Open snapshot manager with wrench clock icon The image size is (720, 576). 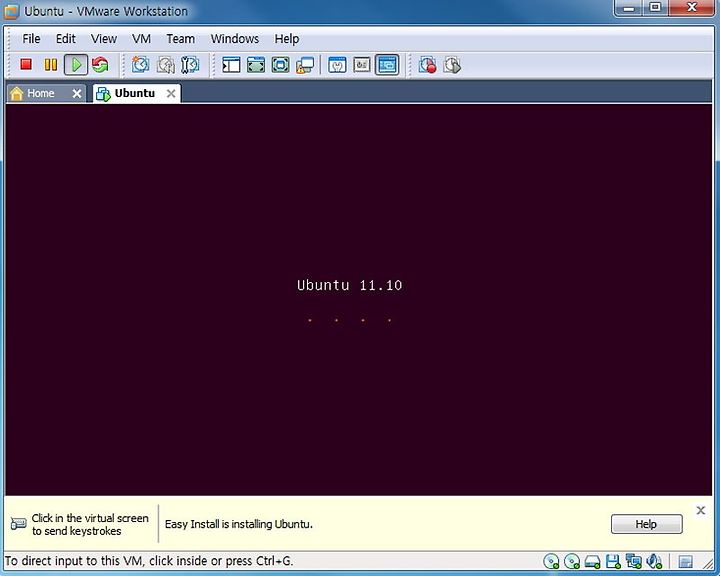point(190,65)
